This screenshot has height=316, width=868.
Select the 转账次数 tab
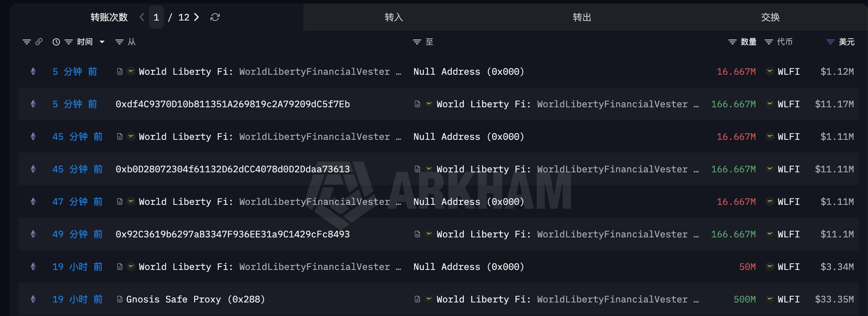[109, 17]
